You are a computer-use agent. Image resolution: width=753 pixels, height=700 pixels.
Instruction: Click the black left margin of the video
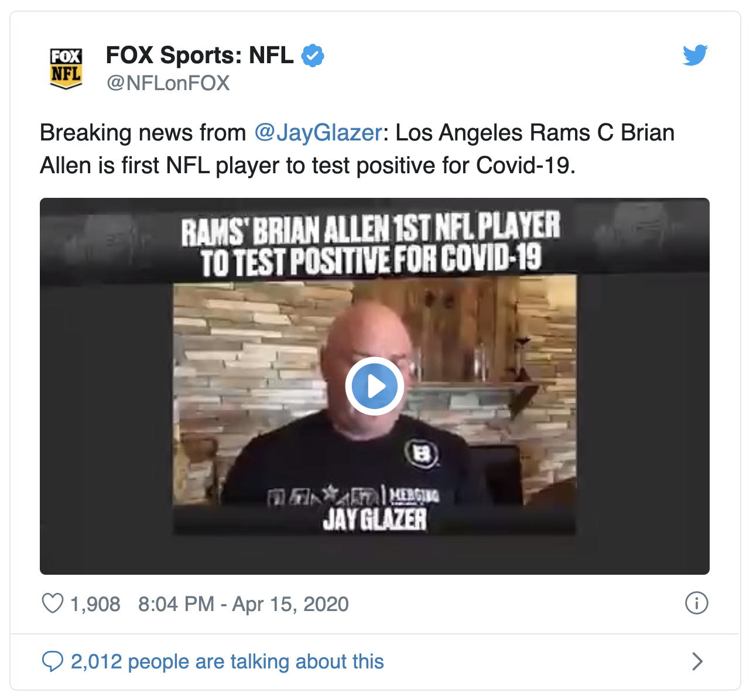(x=107, y=427)
